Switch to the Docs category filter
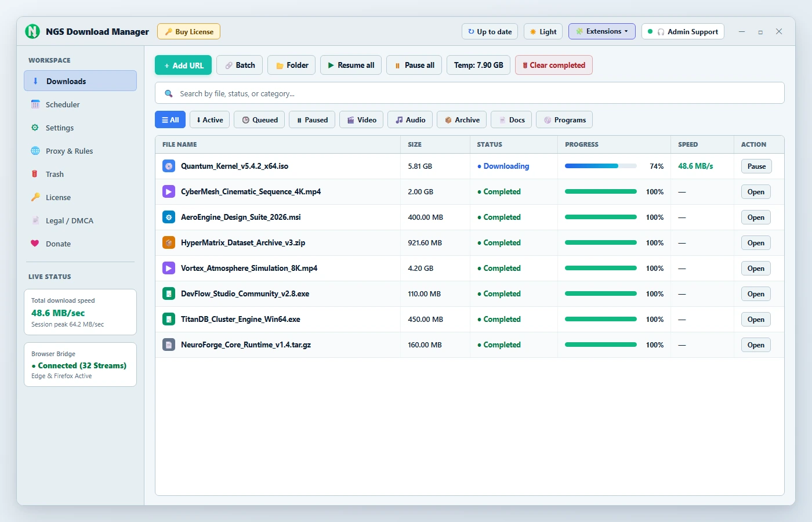 [x=512, y=119]
